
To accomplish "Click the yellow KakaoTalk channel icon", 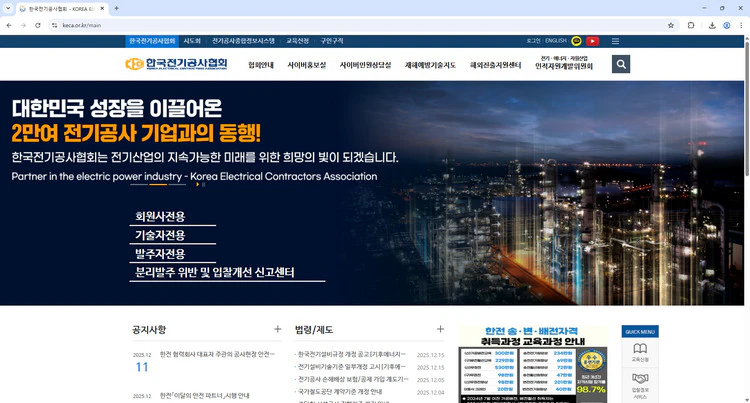I will [577, 41].
